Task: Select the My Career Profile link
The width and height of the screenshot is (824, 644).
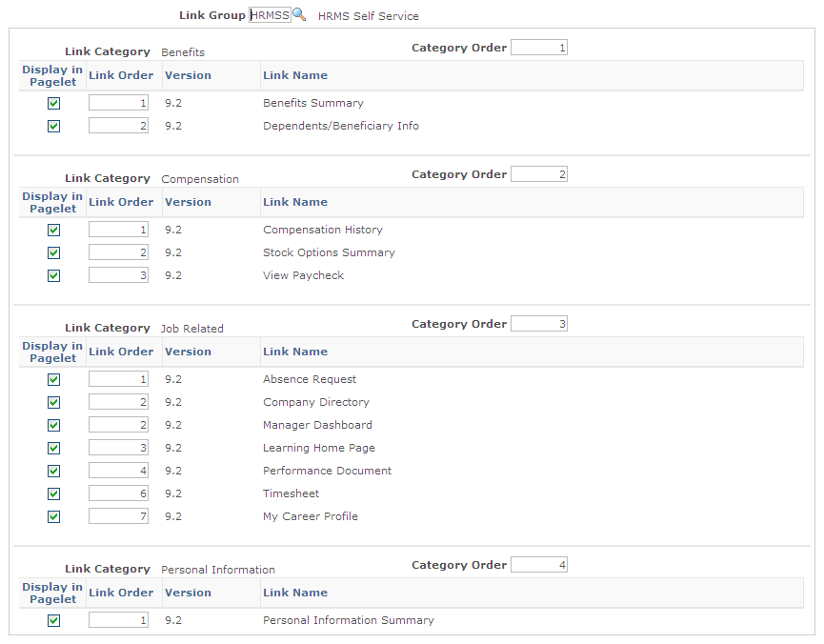Action: [x=312, y=516]
